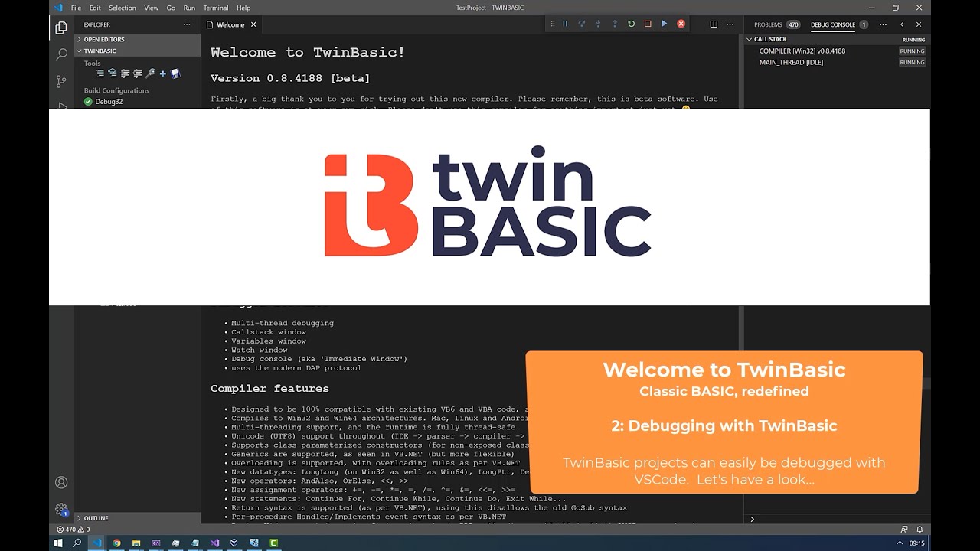The height and width of the screenshot is (551, 980).
Task: Show hidden system tray icons
Action: [x=900, y=543]
